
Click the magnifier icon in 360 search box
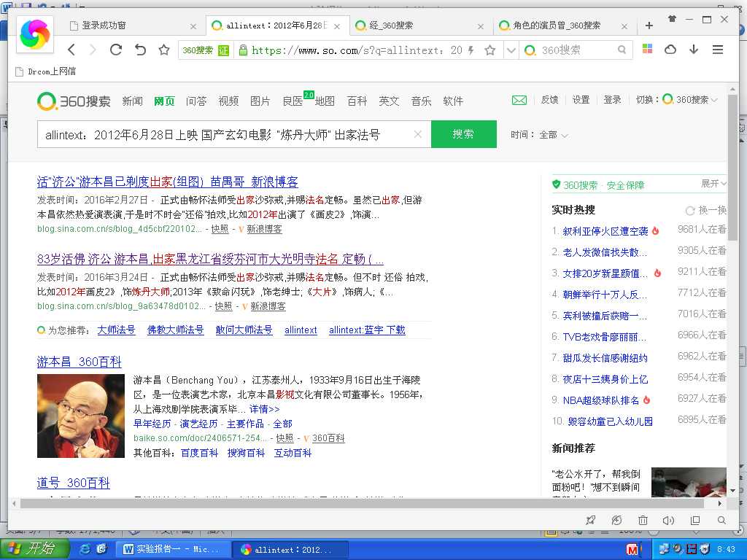tap(622, 50)
